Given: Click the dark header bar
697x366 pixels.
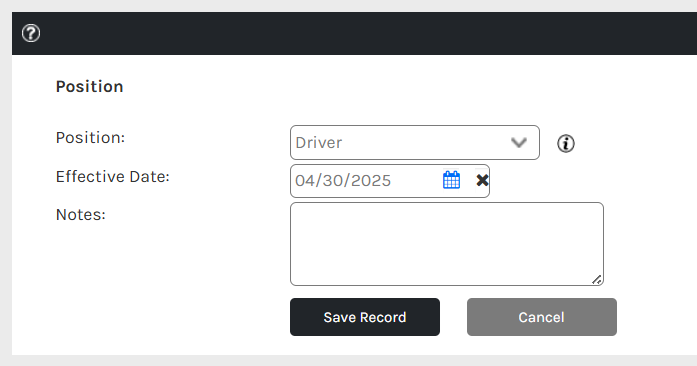Looking at the screenshot, I should [x=354, y=33].
